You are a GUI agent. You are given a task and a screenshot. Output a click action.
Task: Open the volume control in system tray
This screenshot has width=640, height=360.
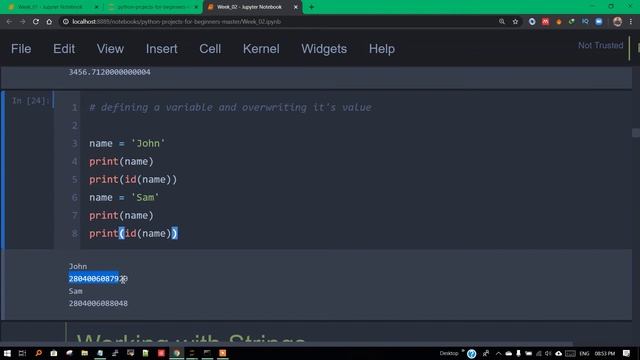coord(548,353)
